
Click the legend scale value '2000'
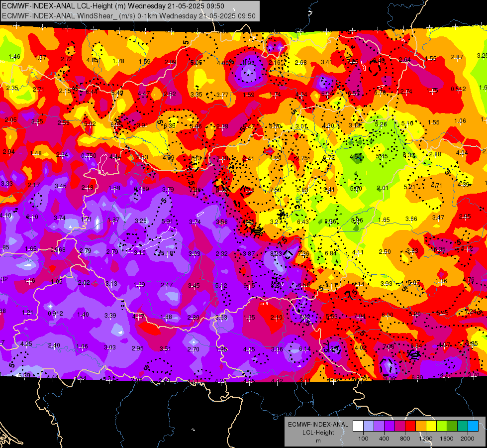click(x=468, y=439)
